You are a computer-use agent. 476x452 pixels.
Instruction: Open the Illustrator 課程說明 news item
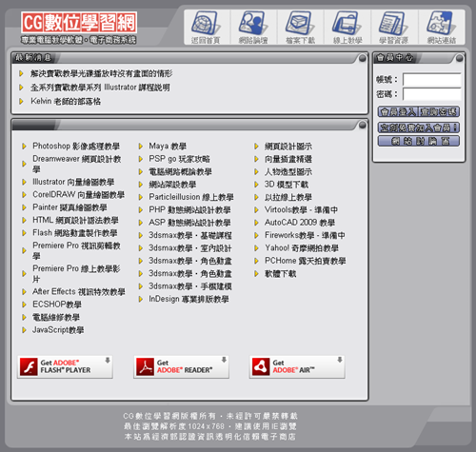tap(100, 88)
